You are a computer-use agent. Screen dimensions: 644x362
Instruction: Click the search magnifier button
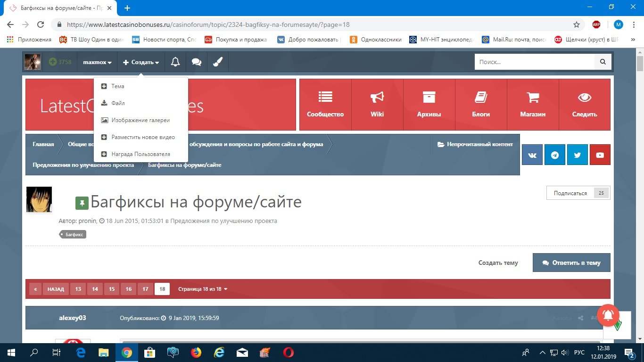tap(603, 62)
